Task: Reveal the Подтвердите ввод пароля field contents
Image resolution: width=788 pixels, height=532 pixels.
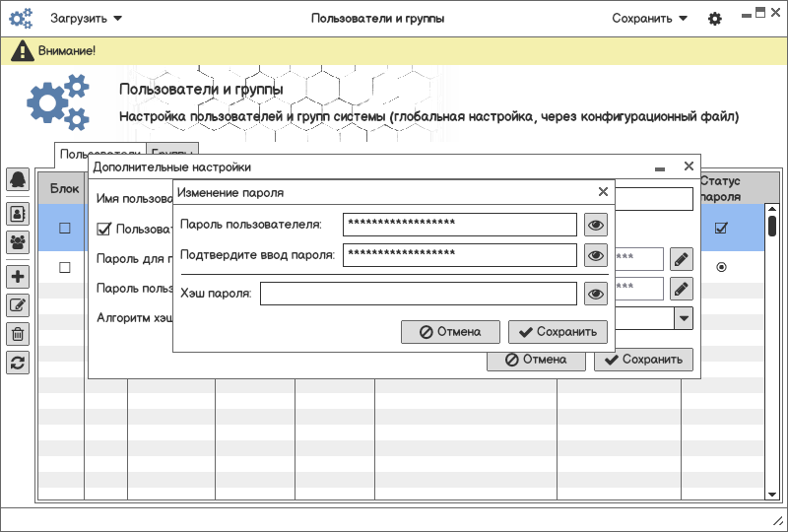Action: (596, 255)
